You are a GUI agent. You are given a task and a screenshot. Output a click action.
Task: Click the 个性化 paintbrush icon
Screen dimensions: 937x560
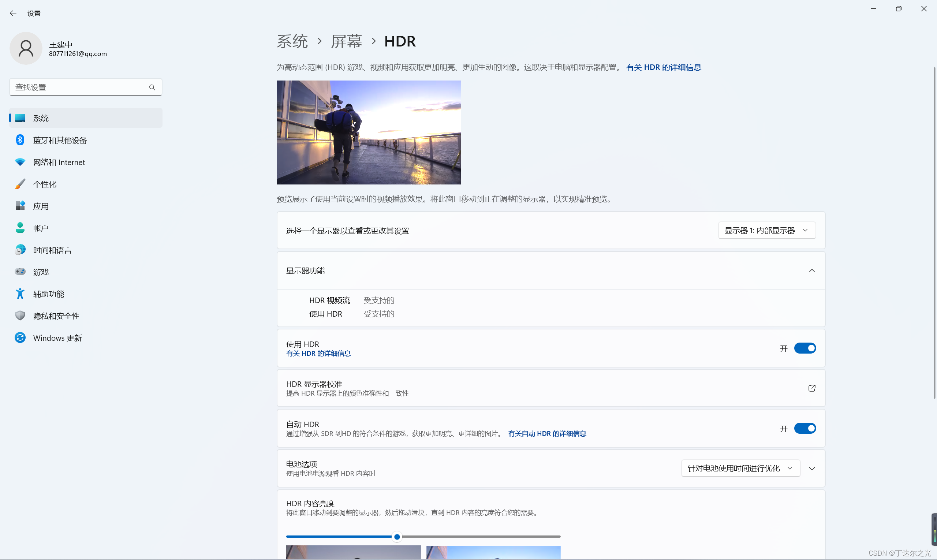point(20,184)
